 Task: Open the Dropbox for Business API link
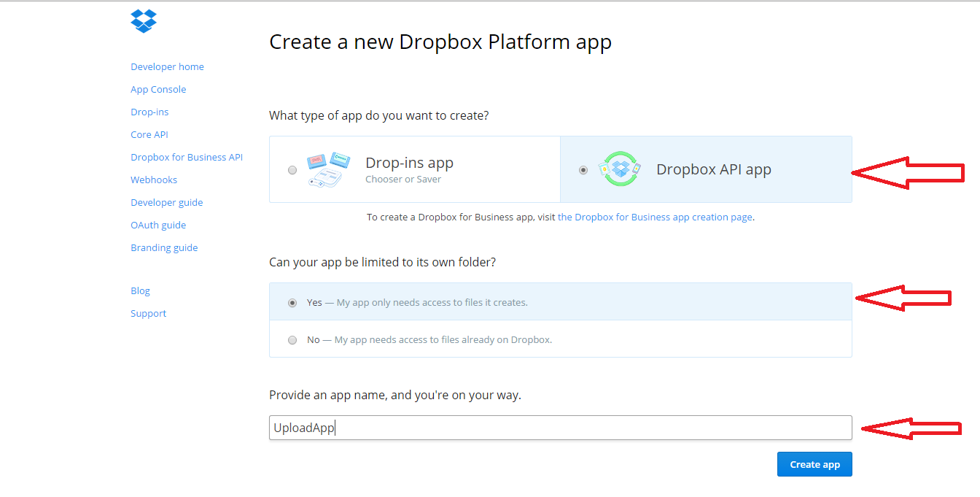pyautogui.click(x=187, y=157)
